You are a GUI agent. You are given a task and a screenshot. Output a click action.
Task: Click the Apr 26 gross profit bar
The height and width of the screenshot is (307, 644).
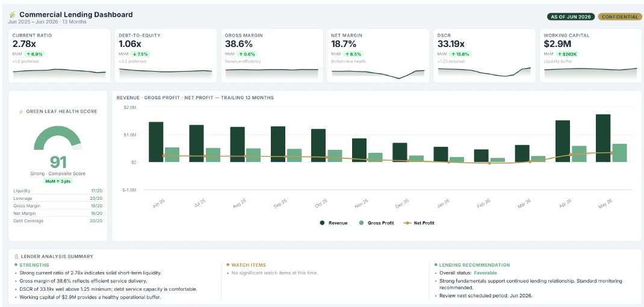[578, 153]
